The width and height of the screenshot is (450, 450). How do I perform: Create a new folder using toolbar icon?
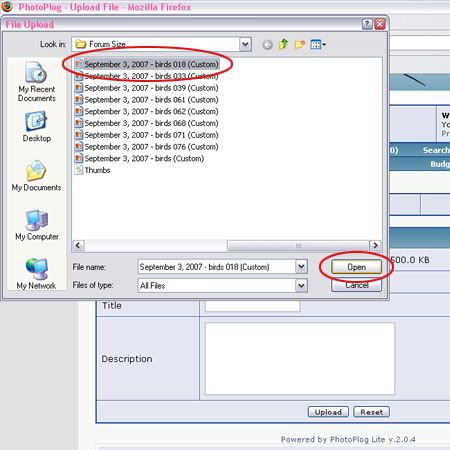tap(299, 44)
